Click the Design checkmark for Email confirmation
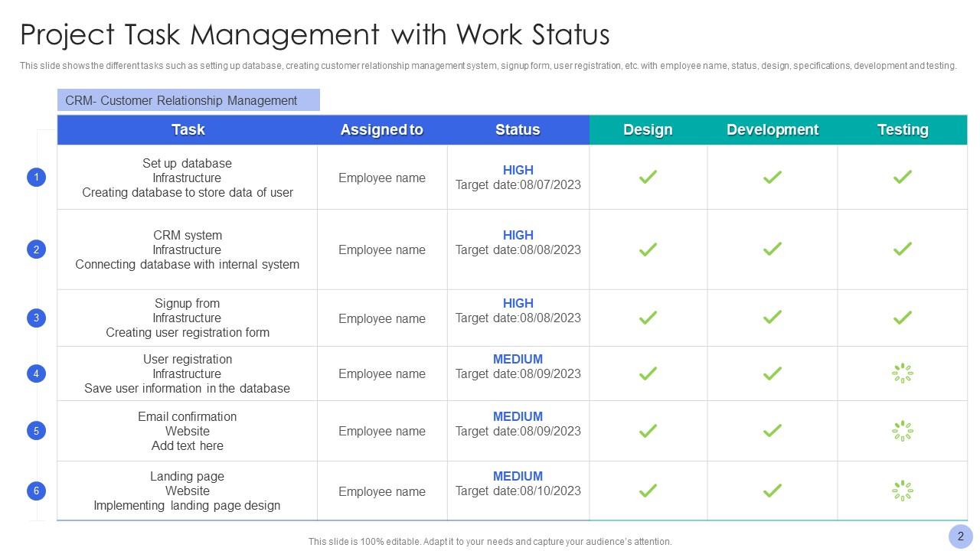The image size is (980, 551). [x=648, y=431]
